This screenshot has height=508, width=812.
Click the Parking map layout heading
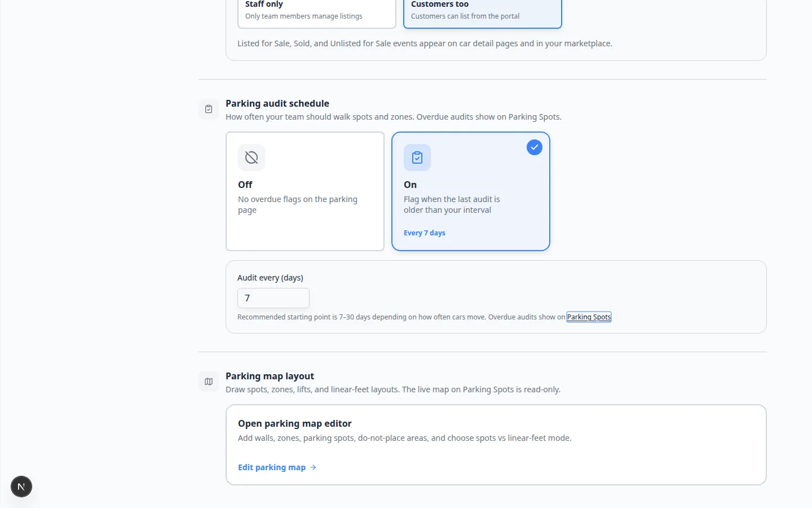270,376
